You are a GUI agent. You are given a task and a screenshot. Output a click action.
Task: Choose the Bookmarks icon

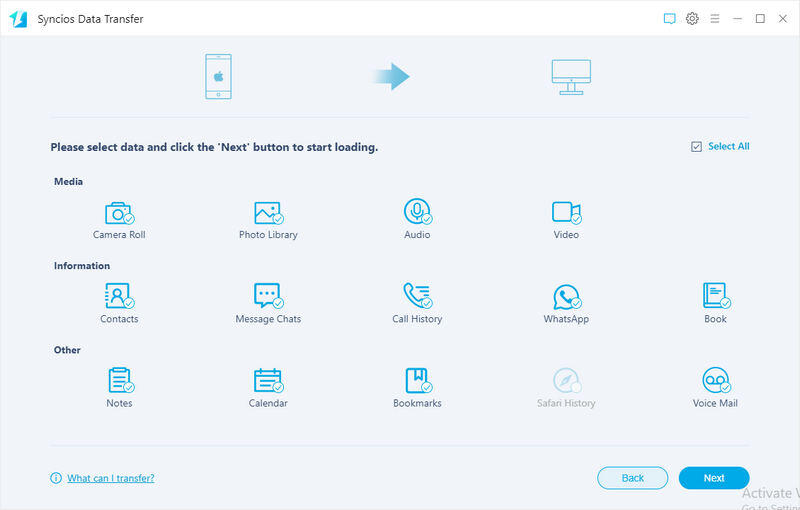click(x=417, y=380)
